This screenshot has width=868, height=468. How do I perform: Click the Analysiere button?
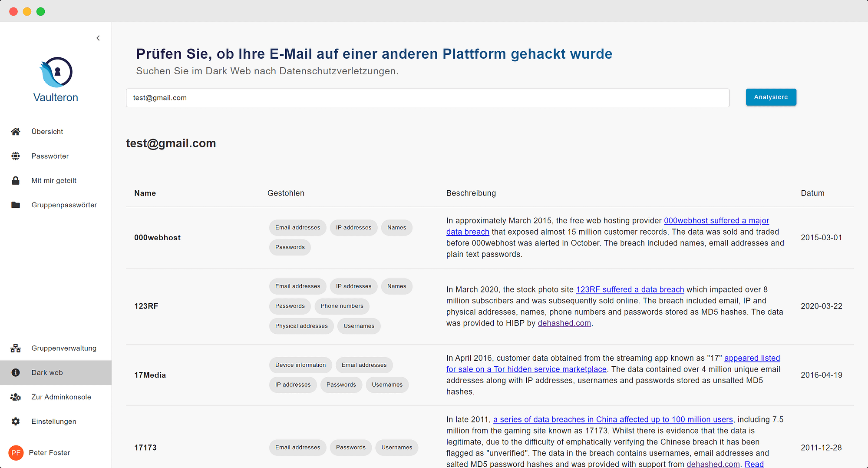771,97
